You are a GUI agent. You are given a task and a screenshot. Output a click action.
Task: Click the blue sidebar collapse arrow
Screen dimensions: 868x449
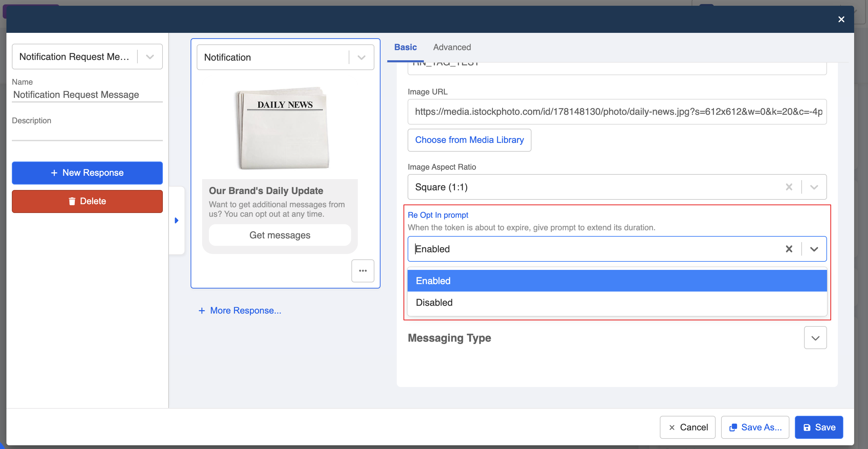point(176,220)
